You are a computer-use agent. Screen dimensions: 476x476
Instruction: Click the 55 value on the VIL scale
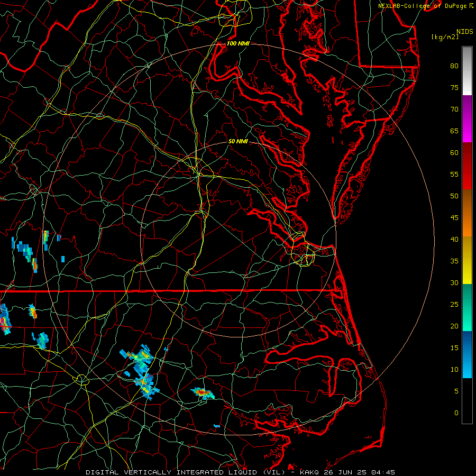point(454,174)
